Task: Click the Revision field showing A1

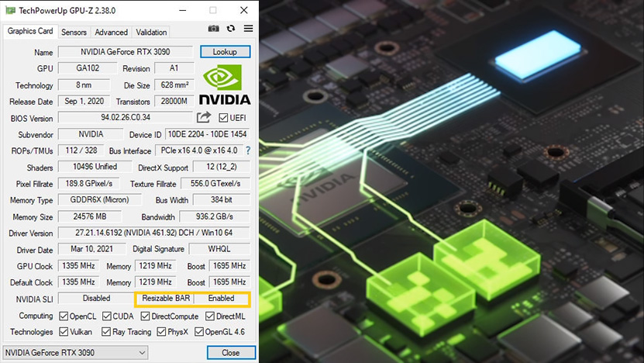Action: [x=174, y=68]
